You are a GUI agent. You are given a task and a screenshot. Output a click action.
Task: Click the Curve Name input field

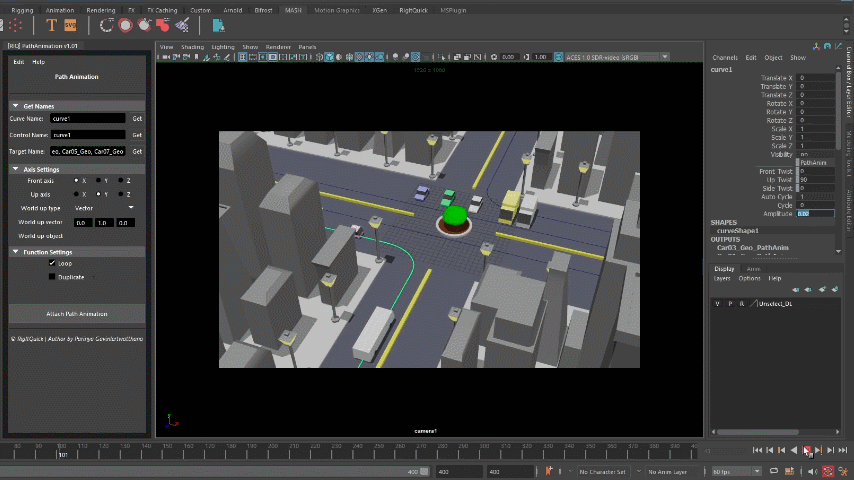[88, 118]
